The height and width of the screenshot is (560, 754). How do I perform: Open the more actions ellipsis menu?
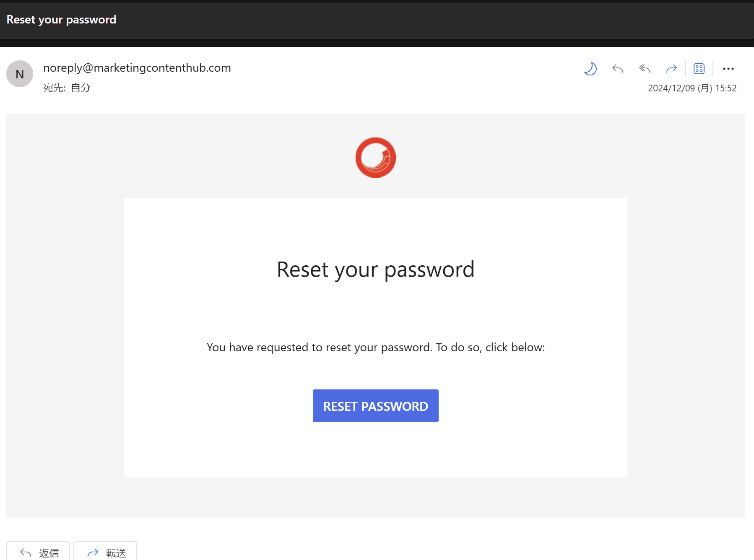728,69
